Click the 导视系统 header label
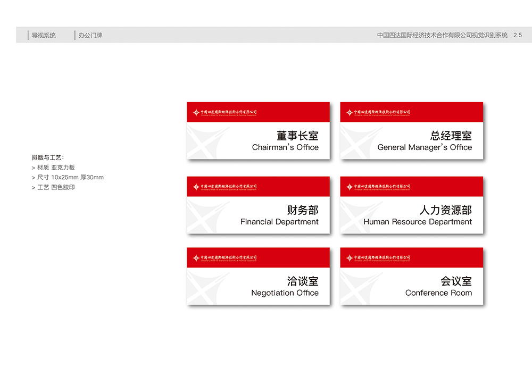This screenshot has height=392, width=532. (x=44, y=35)
